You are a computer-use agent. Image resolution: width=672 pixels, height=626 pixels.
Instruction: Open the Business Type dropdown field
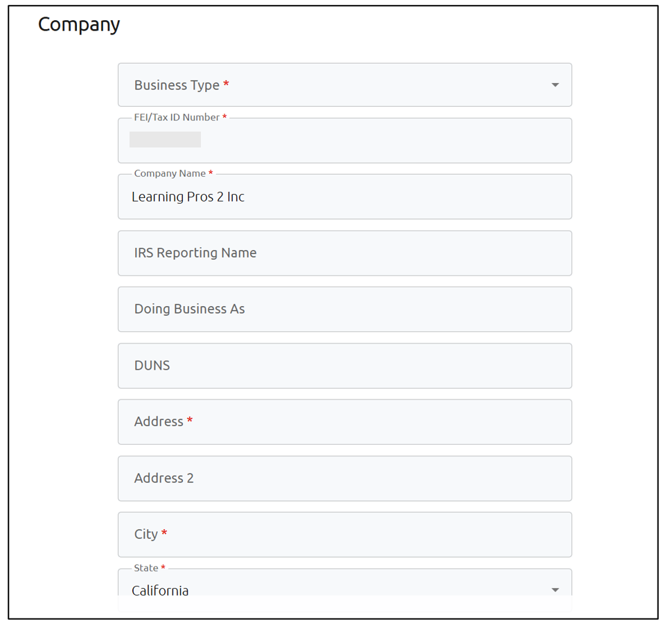(344, 85)
